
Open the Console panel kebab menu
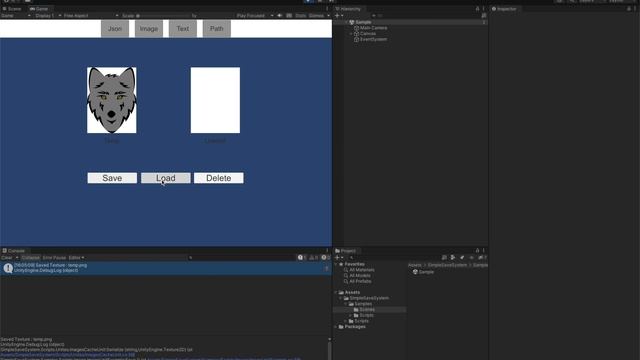[327, 251]
